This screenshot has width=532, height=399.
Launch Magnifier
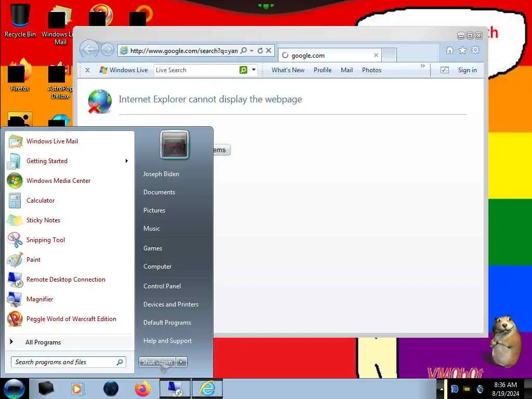(x=70, y=299)
